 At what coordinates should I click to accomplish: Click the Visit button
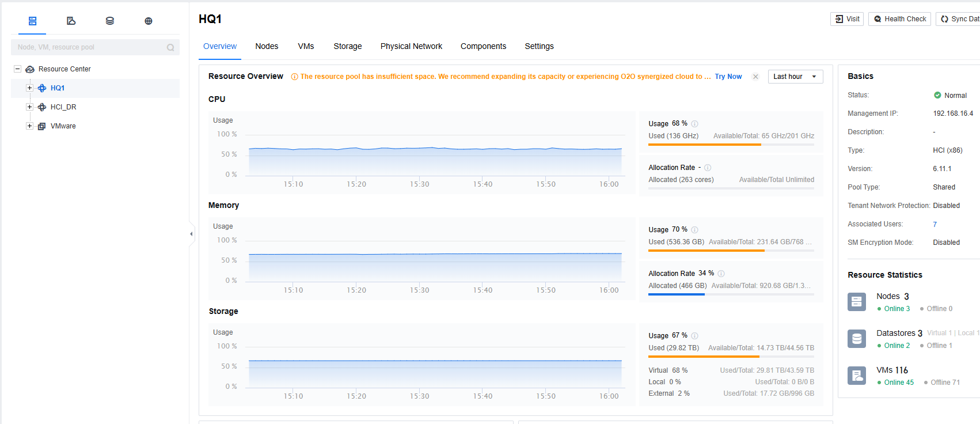coord(847,19)
